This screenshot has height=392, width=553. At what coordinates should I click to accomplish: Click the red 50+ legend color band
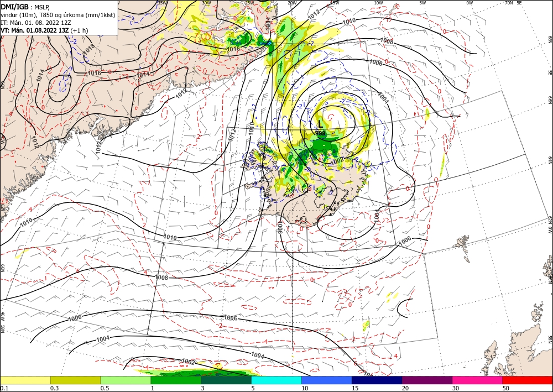pos(528,380)
